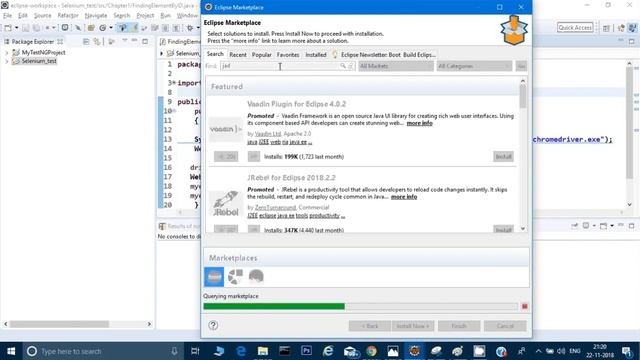Click the volume icon in system tray
This screenshot has height=360, width=640.
point(561,351)
